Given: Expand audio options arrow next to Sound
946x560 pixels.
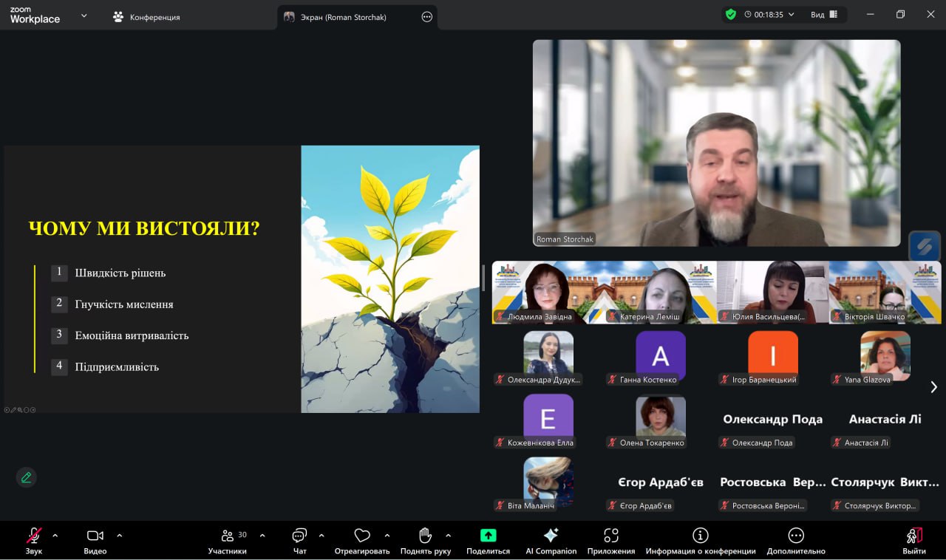Looking at the screenshot, I should click(55, 536).
